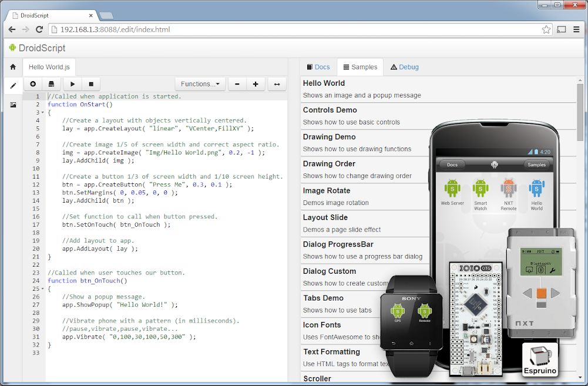Click the add/new icon on the editor toolbar

click(x=33, y=83)
